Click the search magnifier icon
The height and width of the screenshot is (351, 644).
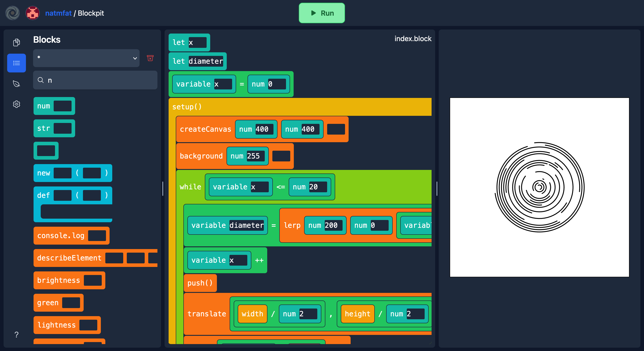point(40,80)
